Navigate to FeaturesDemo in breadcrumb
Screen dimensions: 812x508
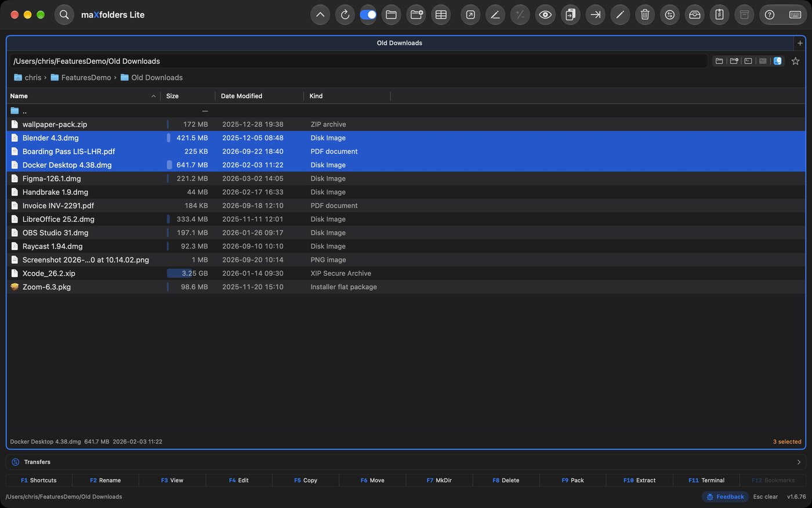[x=81, y=77]
